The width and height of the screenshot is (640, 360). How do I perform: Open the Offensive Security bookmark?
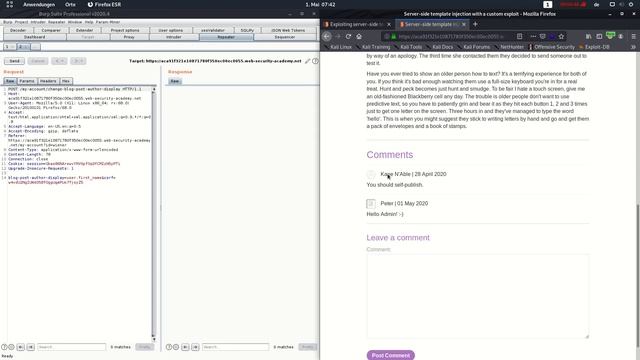(552, 47)
